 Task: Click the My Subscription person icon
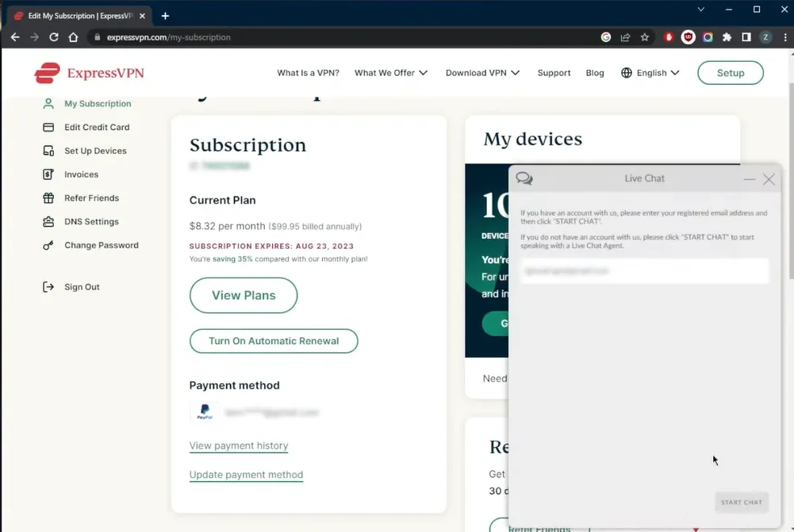pos(48,104)
